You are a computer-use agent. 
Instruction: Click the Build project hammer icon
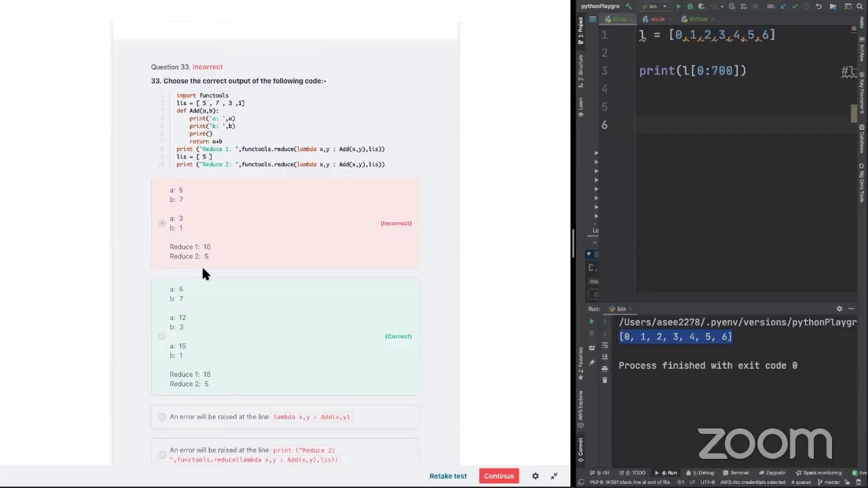click(629, 6)
